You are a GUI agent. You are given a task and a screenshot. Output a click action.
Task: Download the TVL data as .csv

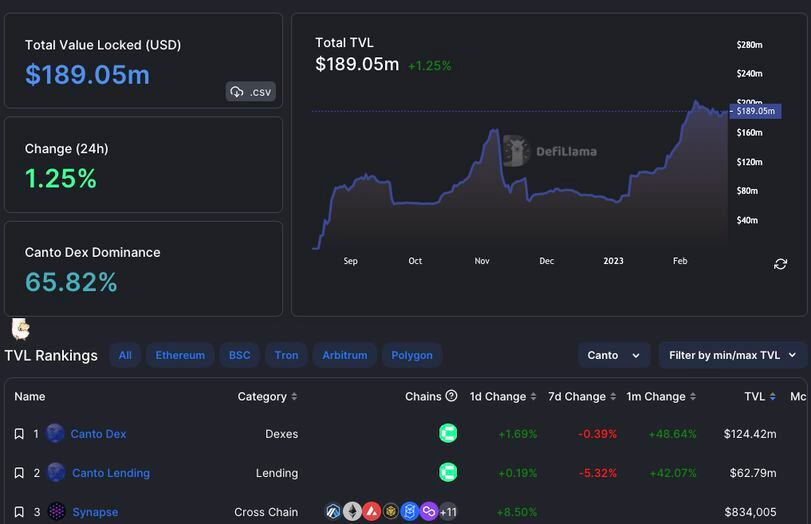[x=250, y=92]
